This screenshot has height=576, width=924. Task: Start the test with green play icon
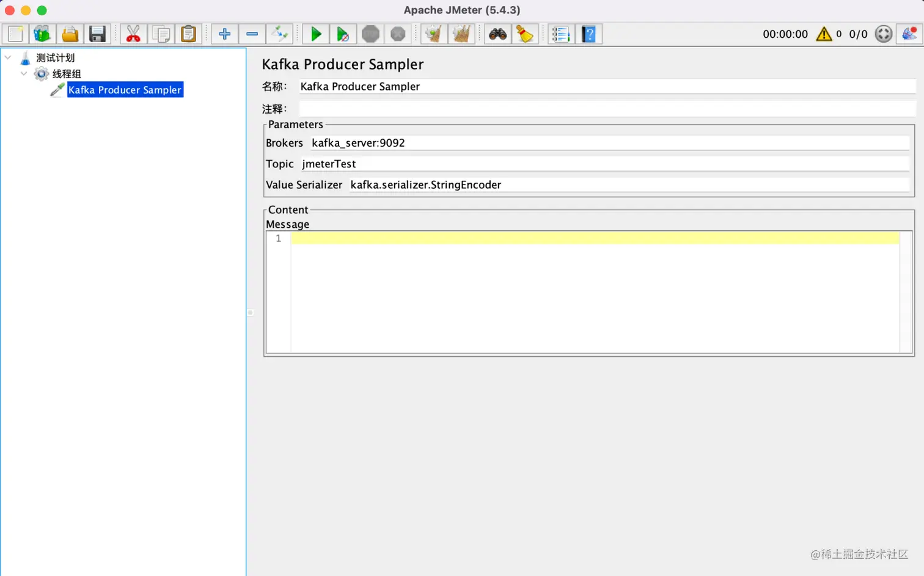pyautogui.click(x=316, y=34)
